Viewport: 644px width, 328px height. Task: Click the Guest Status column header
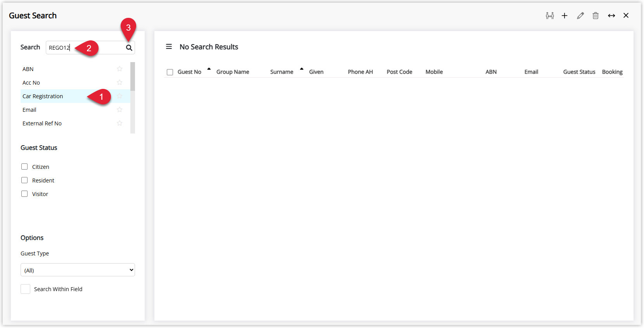click(x=579, y=72)
